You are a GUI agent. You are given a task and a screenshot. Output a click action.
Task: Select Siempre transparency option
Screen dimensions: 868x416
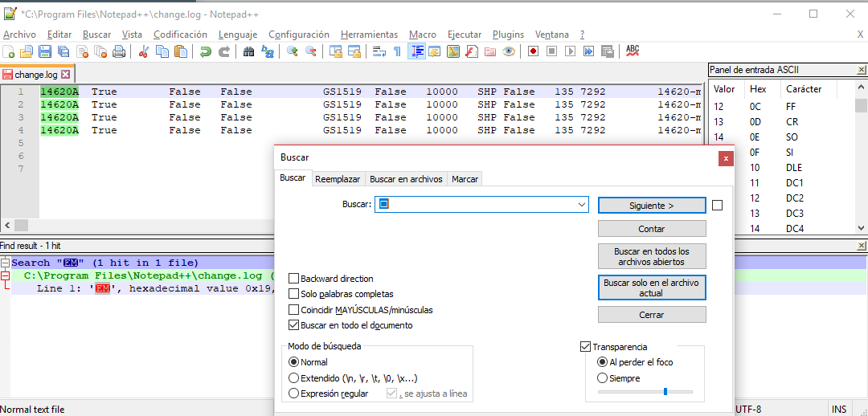coord(603,378)
